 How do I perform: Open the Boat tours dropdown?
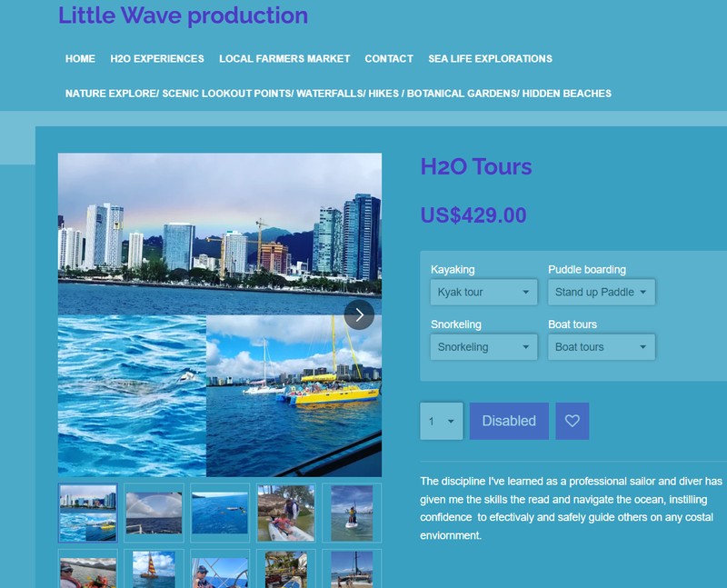tap(601, 346)
